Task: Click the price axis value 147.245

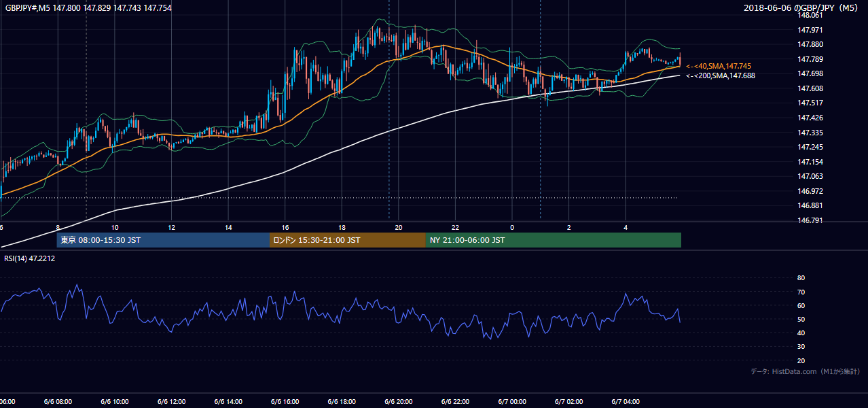Action: point(810,148)
